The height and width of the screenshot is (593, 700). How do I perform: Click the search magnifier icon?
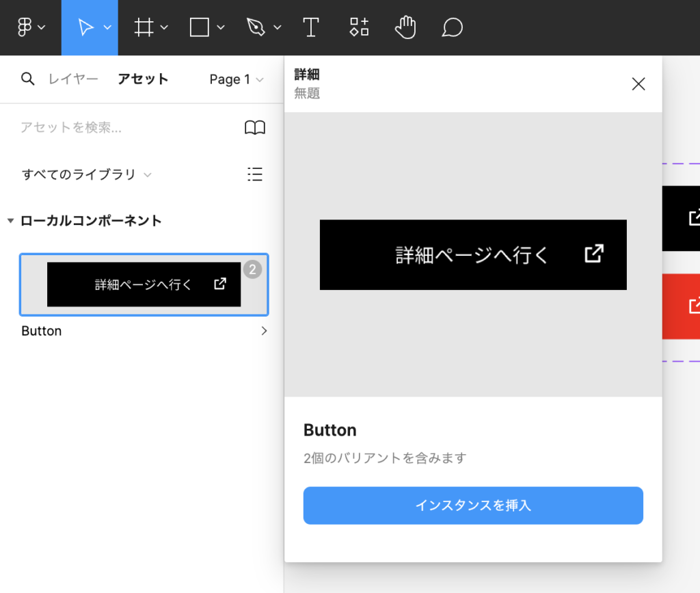27,79
